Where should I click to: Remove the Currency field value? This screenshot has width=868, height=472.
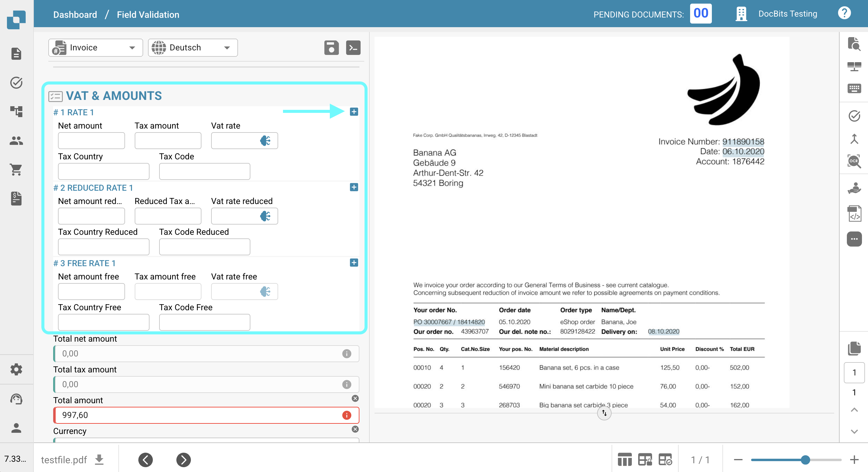click(x=355, y=429)
